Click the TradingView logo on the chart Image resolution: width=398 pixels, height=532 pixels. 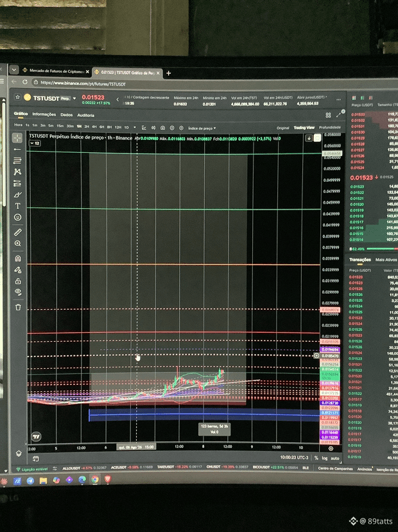pyautogui.click(x=37, y=437)
